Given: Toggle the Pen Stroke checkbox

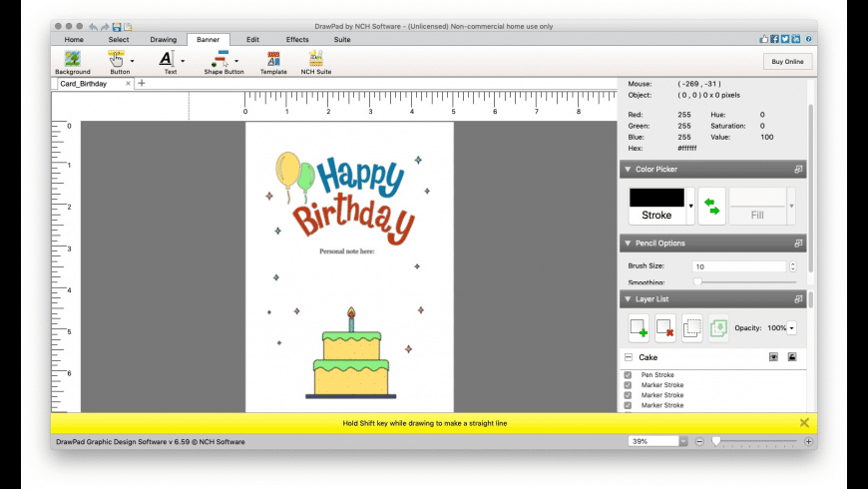Looking at the screenshot, I should tap(628, 375).
